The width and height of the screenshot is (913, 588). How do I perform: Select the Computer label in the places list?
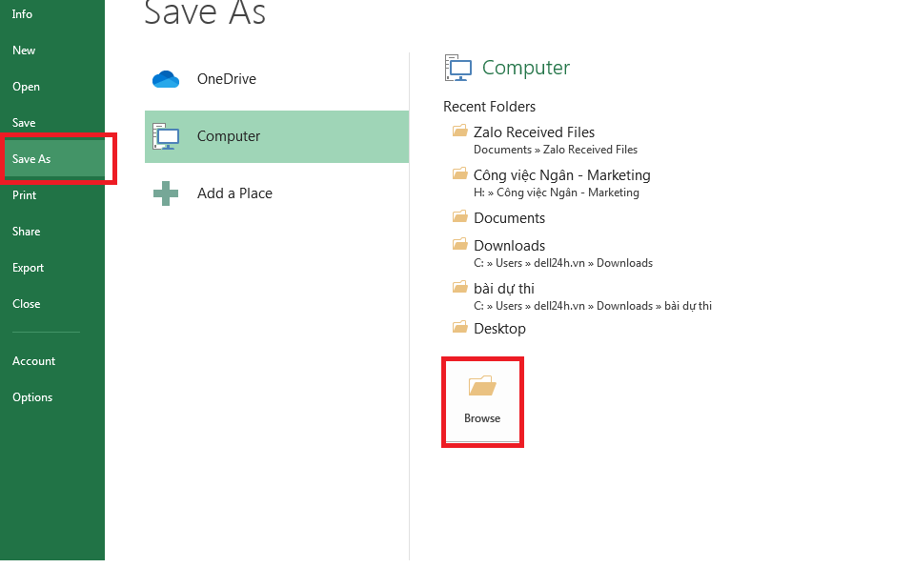[229, 136]
